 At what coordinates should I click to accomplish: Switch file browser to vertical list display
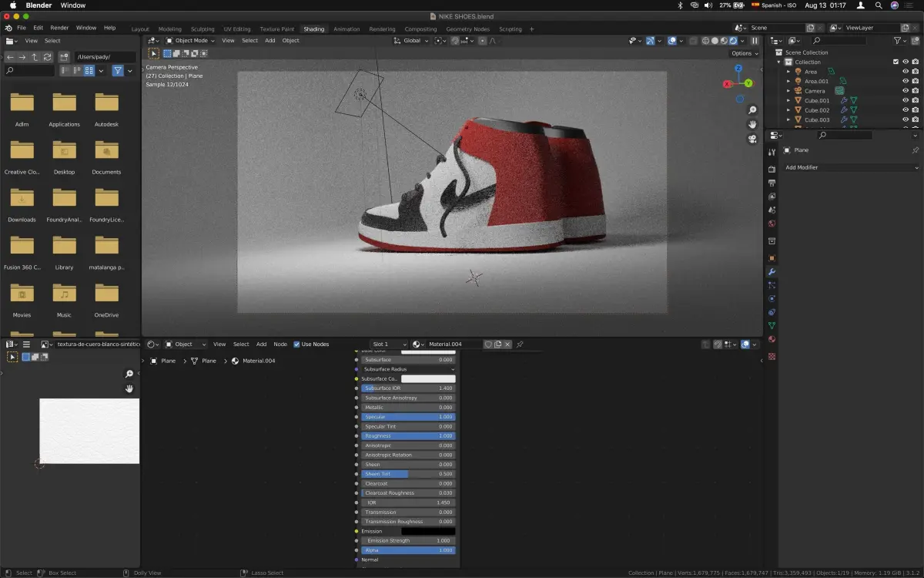pos(66,71)
